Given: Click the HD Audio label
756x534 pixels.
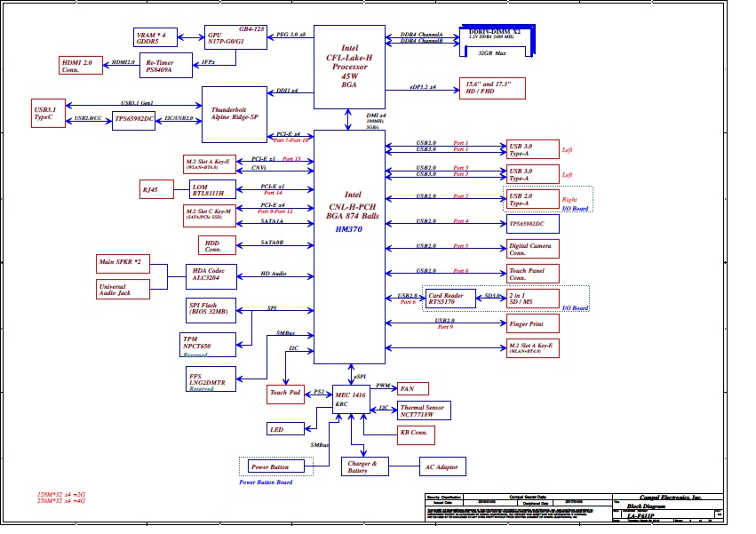Looking at the screenshot, I should coord(274,274).
